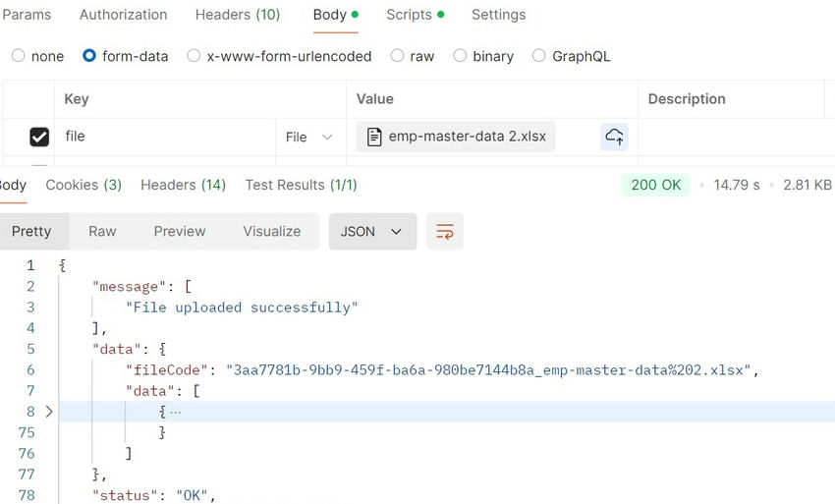Open the File type dropdown for key
The height and width of the screenshot is (504, 835).
coord(308,137)
